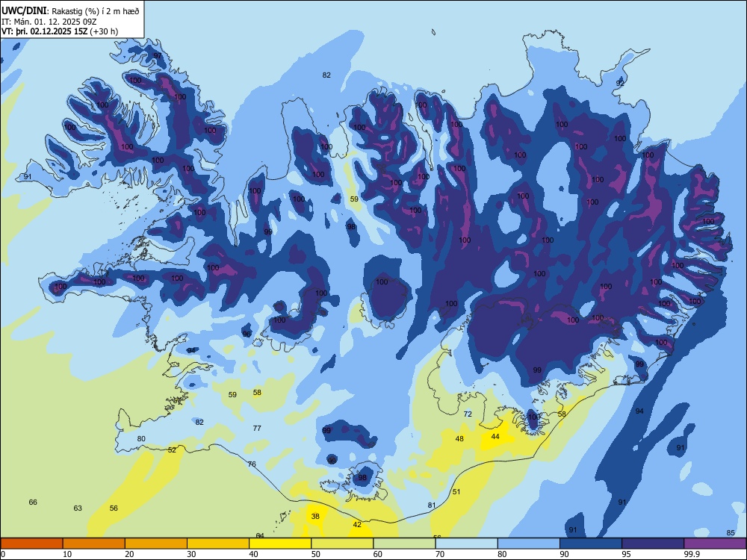The height and width of the screenshot is (560, 747).
Task: Click the humidity value '48' on the map
Action: pyautogui.click(x=459, y=438)
